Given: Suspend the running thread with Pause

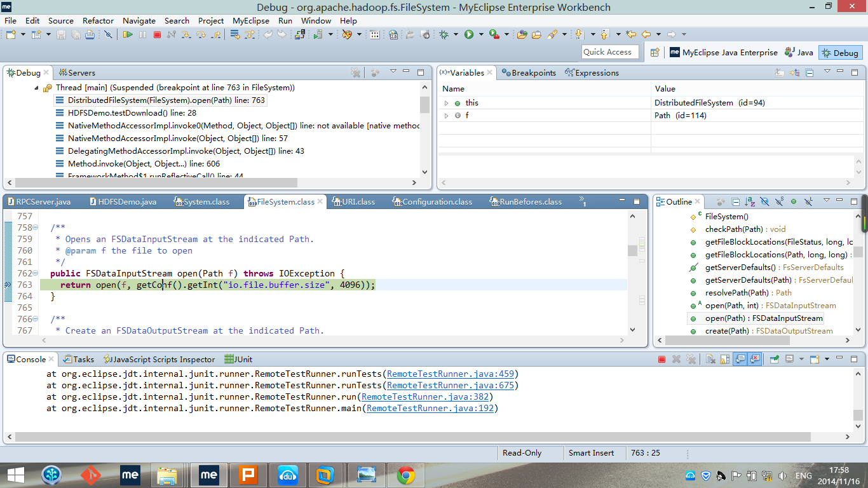Looking at the screenshot, I should [x=142, y=34].
